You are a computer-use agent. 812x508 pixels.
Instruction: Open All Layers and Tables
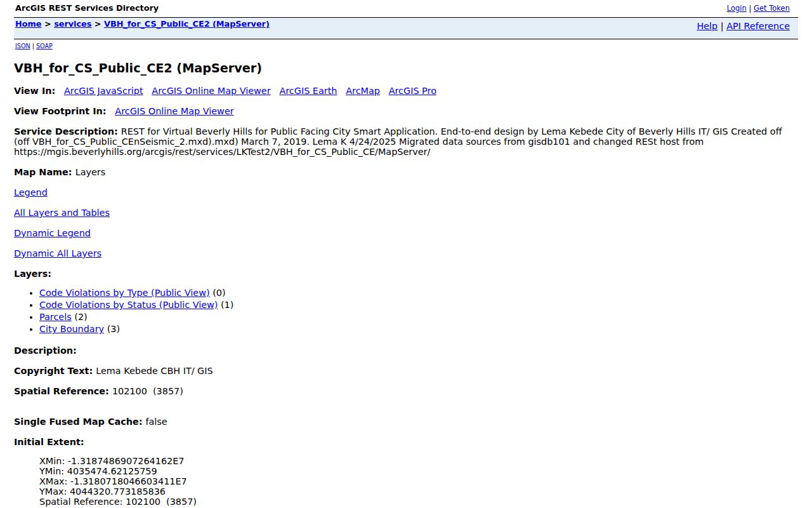(x=62, y=213)
